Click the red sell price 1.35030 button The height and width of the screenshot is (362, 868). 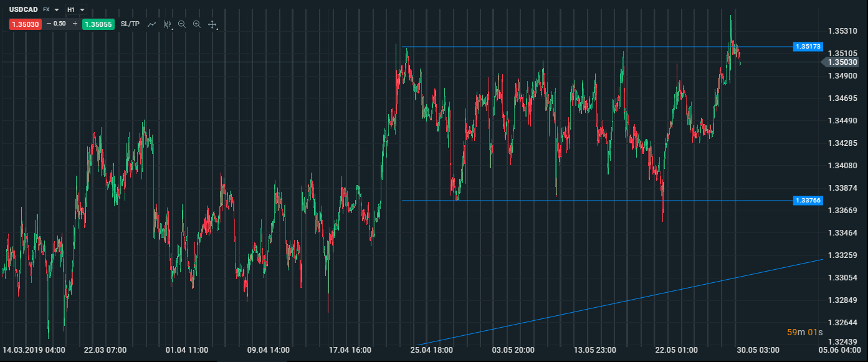(x=25, y=24)
